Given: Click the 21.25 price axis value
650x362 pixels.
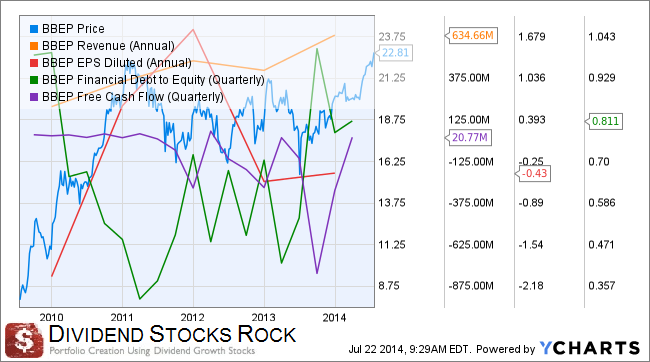Looking at the screenshot, I should [392, 78].
